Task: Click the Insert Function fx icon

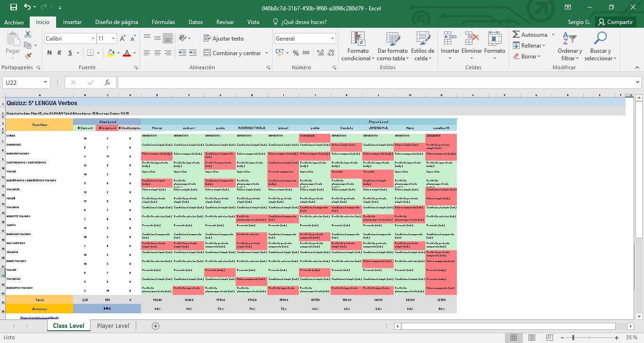Action: pyautogui.click(x=107, y=82)
